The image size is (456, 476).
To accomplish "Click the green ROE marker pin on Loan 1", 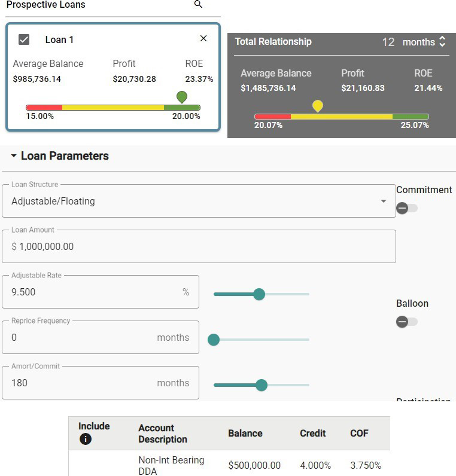I will [182, 97].
